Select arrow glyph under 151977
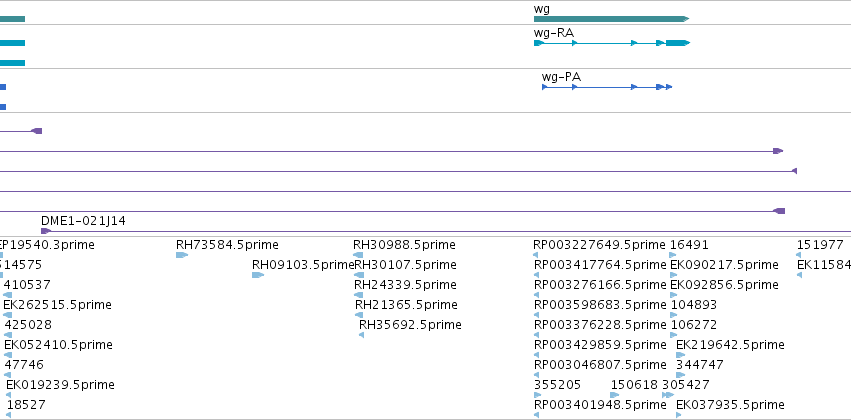Image resolution: width=851 pixels, height=420 pixels. point(798,255)
